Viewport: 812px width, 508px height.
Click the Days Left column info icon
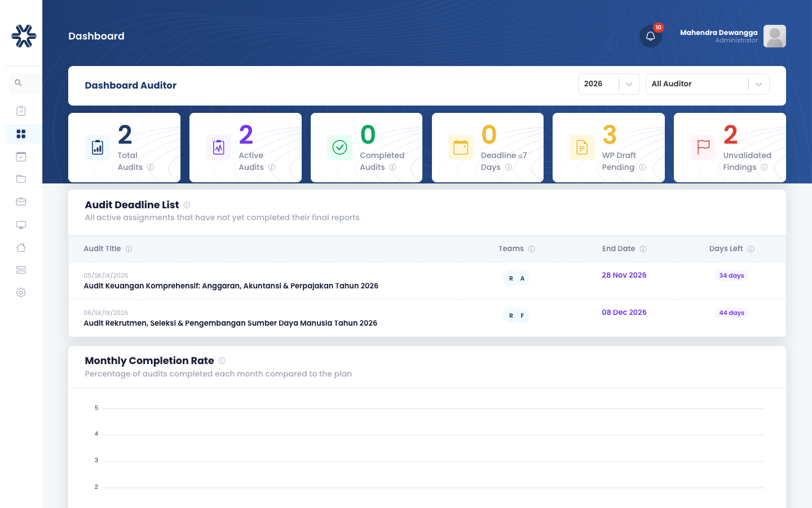point(751,249)
